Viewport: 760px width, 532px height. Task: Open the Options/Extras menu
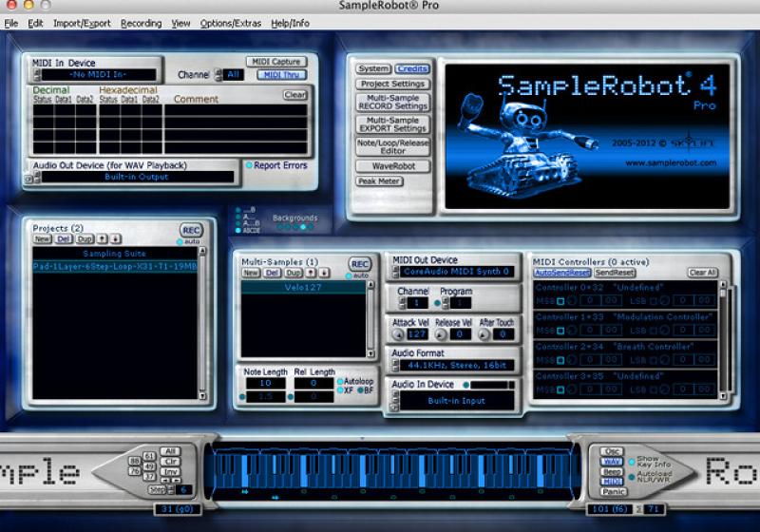pos(232,23)
